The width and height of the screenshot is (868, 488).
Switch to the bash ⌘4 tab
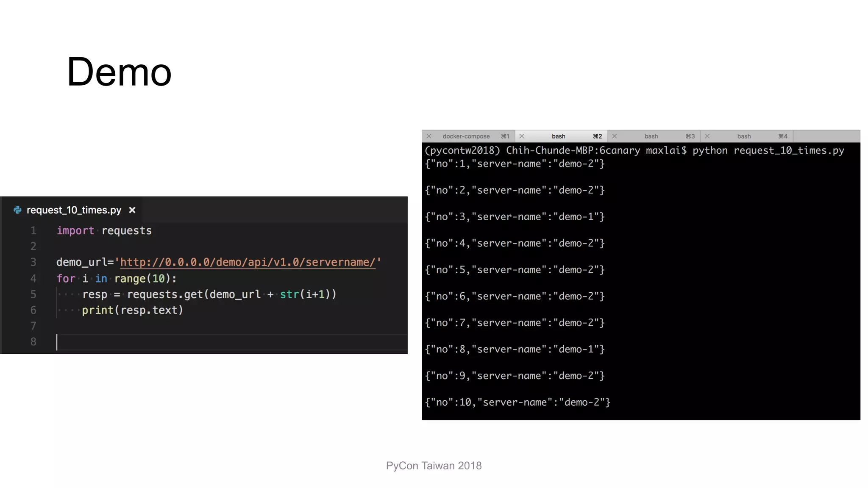click(744, 136)
